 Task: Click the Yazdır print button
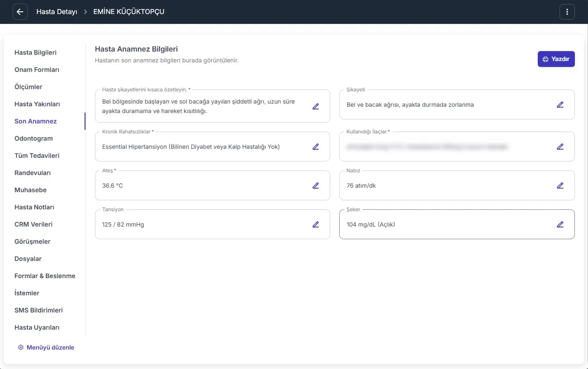click(x=556, y=59)
